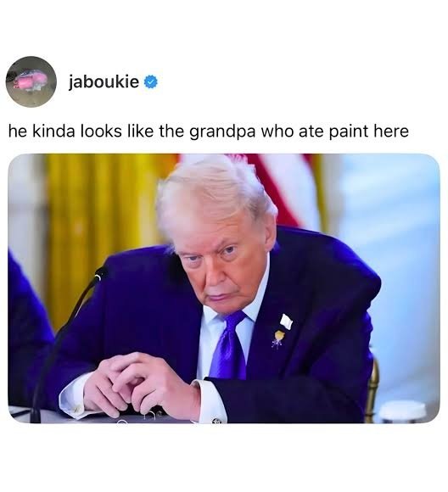Viewport: 448px width, 492px height.
Task: Open the jaboukie username link
Action: (x=104, y=82)
